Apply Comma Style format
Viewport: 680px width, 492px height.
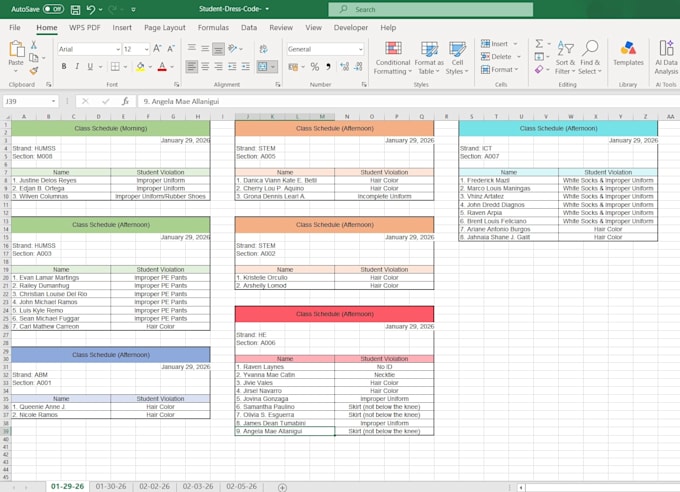click(x=328, y=67)
